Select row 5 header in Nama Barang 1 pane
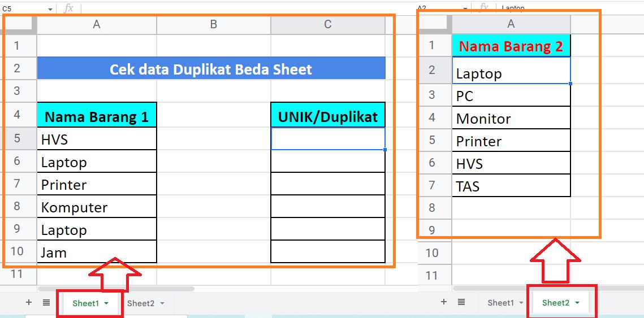The image size is (644, 318). pos(17,138)
